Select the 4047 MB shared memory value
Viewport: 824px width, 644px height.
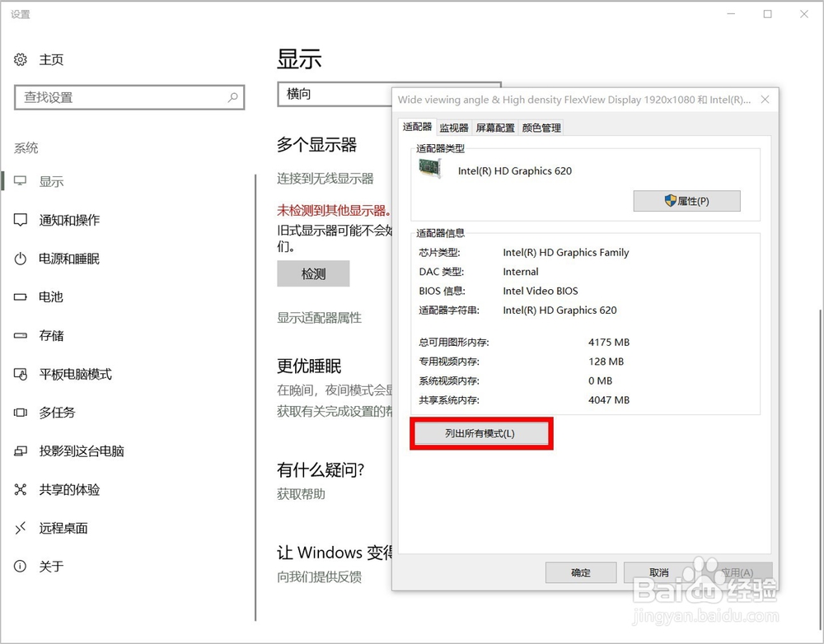point(609,400)
